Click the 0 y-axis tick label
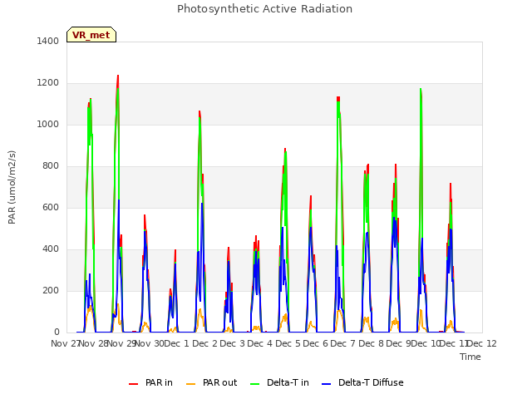 click(57, 332)
